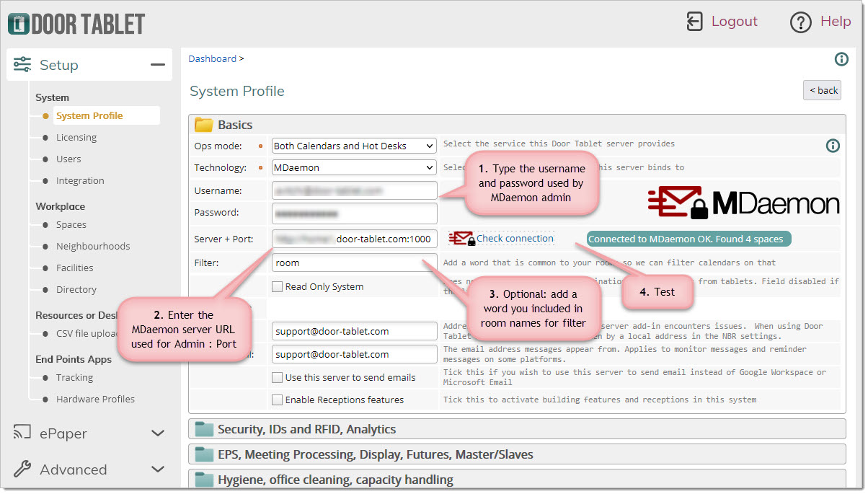Open the Technology dropdown showing MDaemon
The image size is (868, 494).
pos(354,167)
